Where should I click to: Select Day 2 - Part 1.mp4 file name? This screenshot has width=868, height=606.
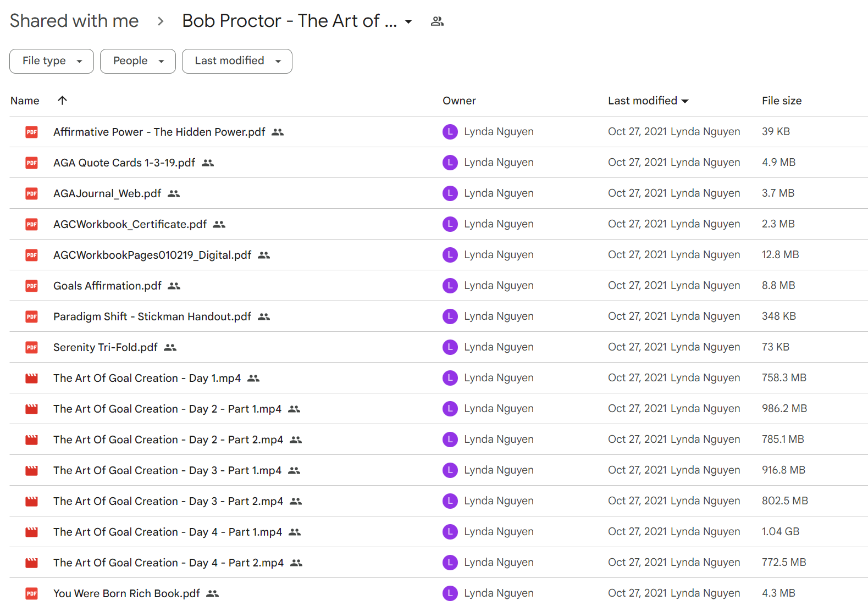pos(168,409)
